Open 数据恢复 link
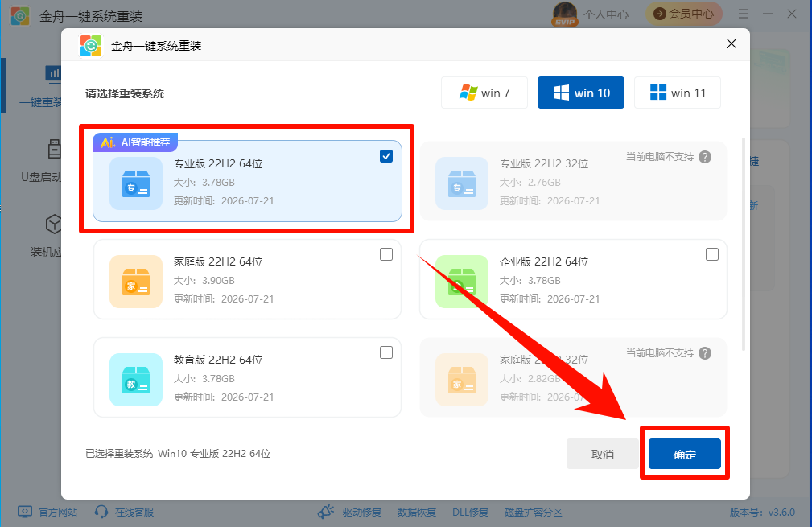Viewport: 812px width, 527px height. coord(417,512)
